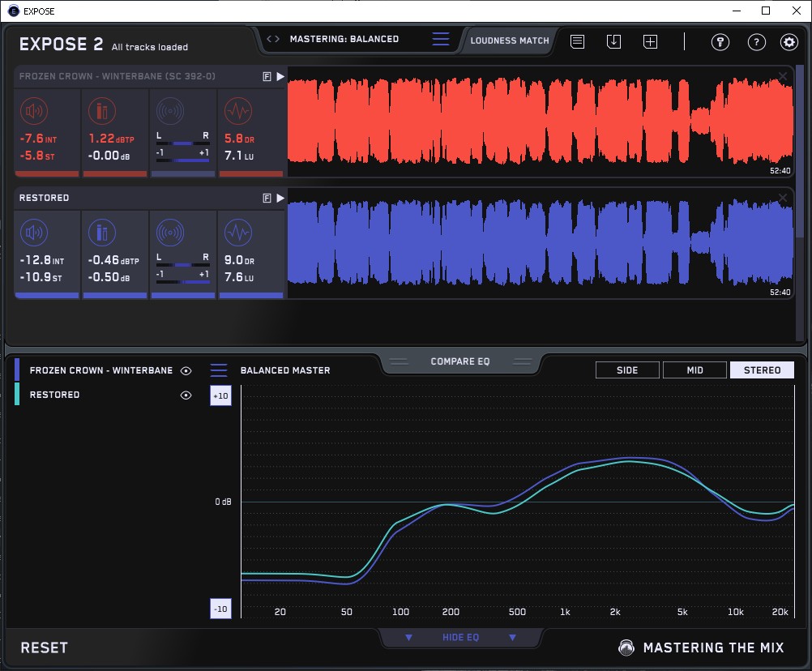812x671 pixels.
Task: Click the export download icon in toolbar
Action: coord(613,41)
